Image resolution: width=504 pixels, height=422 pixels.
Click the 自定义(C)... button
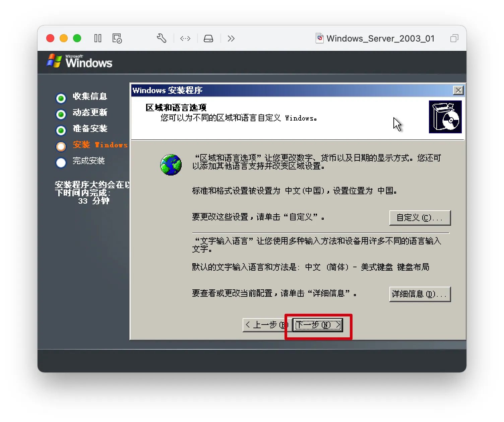420,218
